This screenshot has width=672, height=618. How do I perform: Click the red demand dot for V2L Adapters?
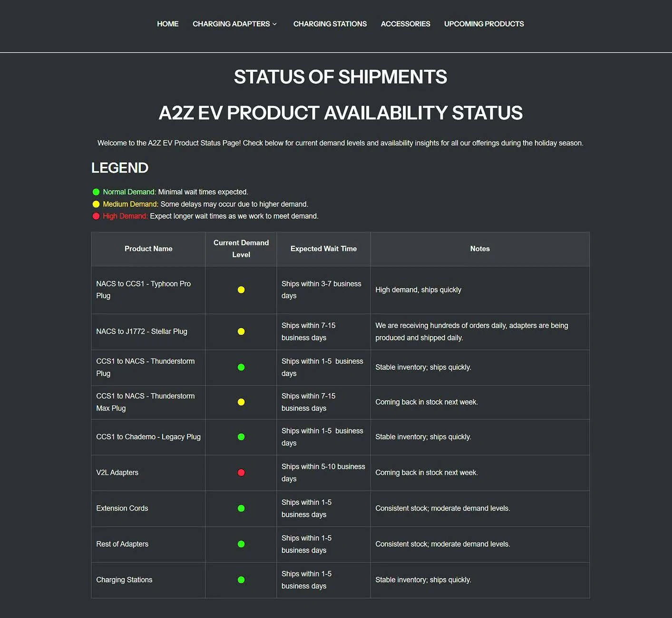[x=241, y=473]
